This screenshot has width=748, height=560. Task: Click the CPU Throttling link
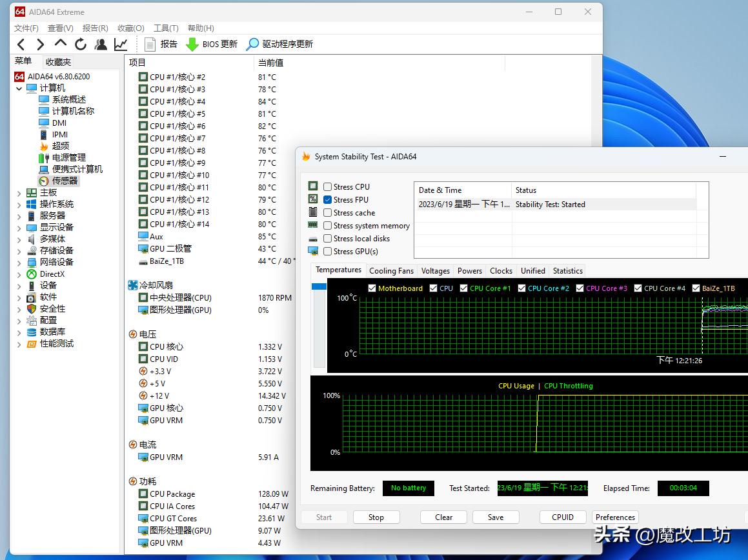tap(568, 386)
